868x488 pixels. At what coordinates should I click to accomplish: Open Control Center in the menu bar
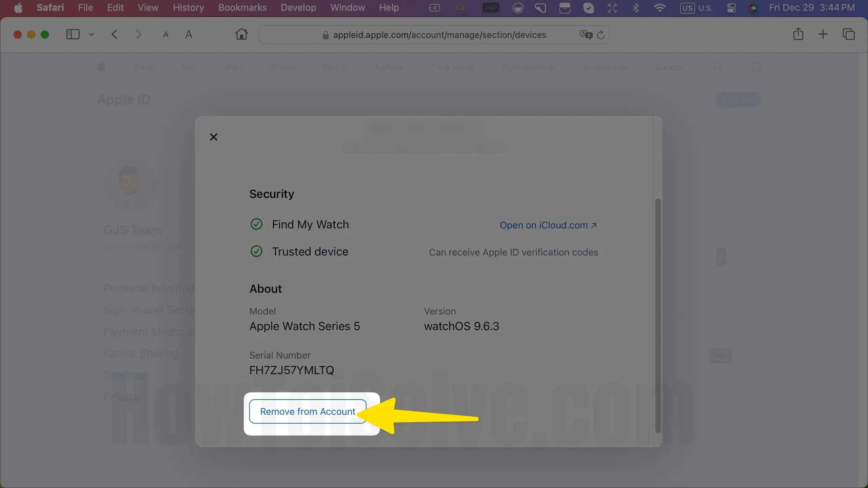732,8
